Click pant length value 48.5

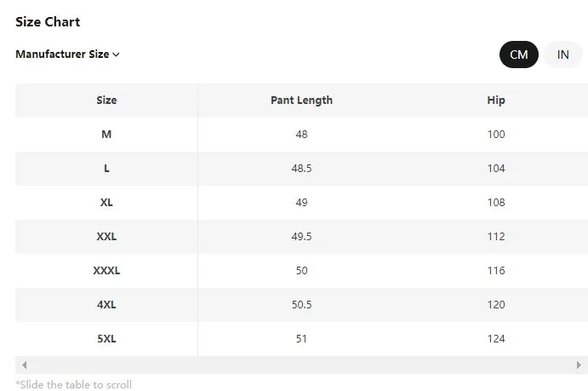click(x=301, y=169)
